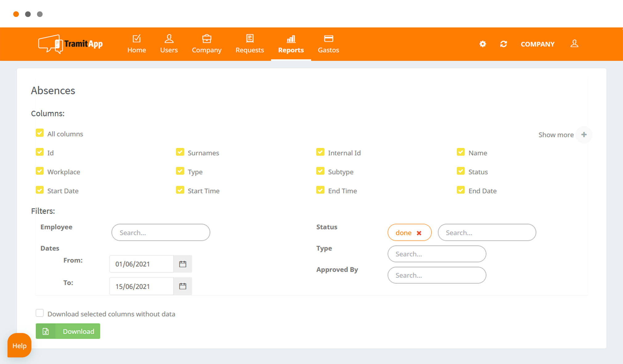Toggle the Internal Id checkbox

[320, 152]
